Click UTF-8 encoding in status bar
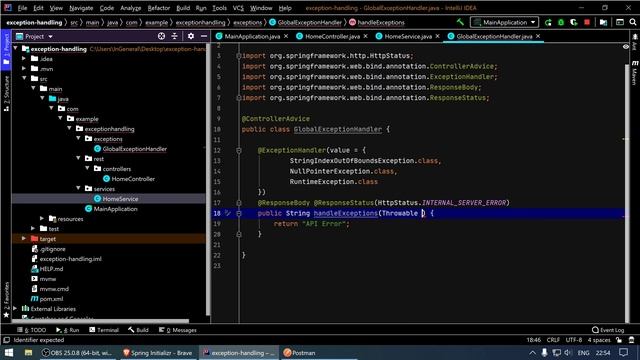 pos(573,340)
